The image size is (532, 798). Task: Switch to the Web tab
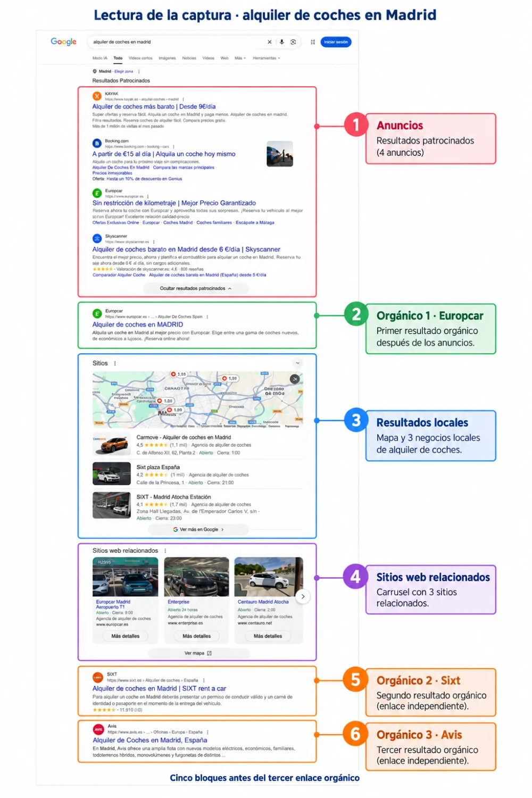pyautogui.click(x=225, y=58)
